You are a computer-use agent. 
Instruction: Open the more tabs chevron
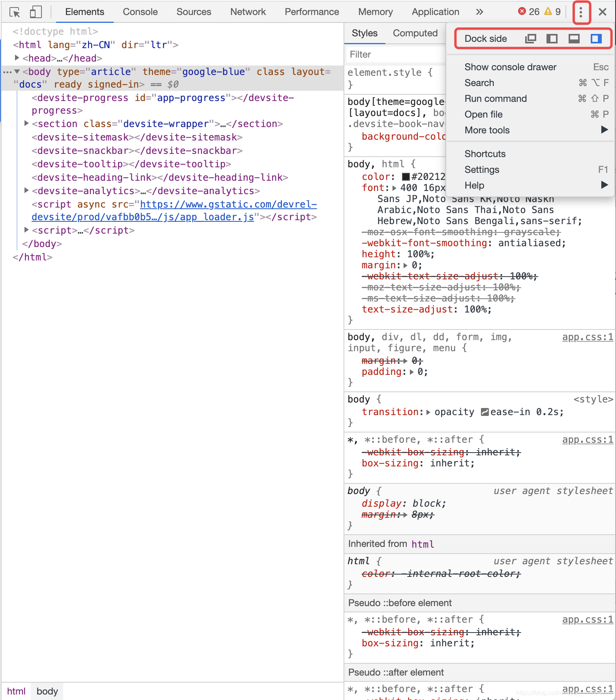point(479,12)
